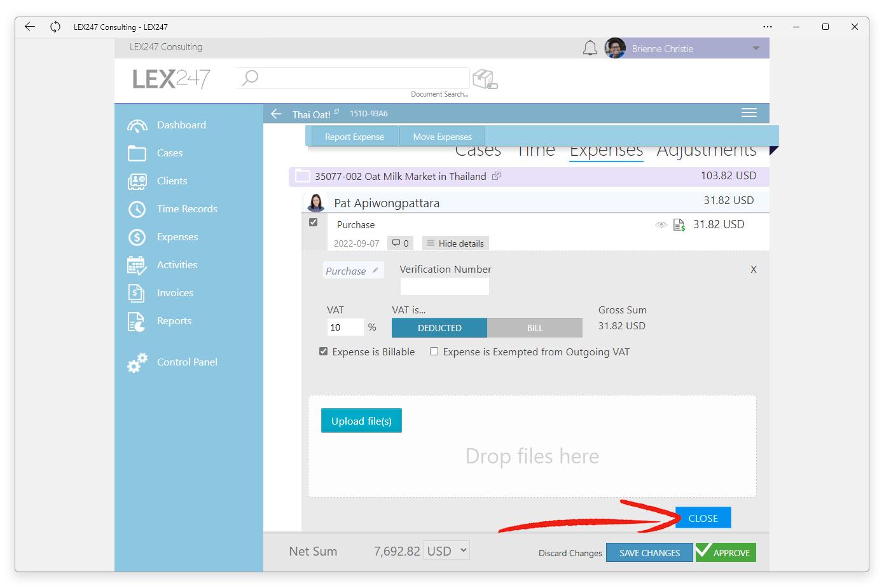The height and width of the screenshot is (588, 884).
Task: Enable Expense is Exempted from Outgoing VAT
Action: point(434,352)
